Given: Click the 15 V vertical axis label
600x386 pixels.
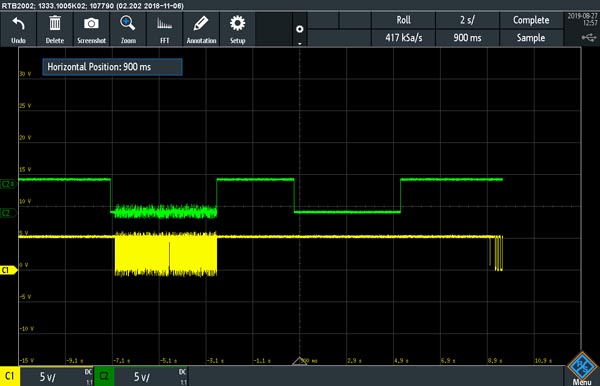Looking at the screenshot, I should pyautogui.click(x=25, y=169).
